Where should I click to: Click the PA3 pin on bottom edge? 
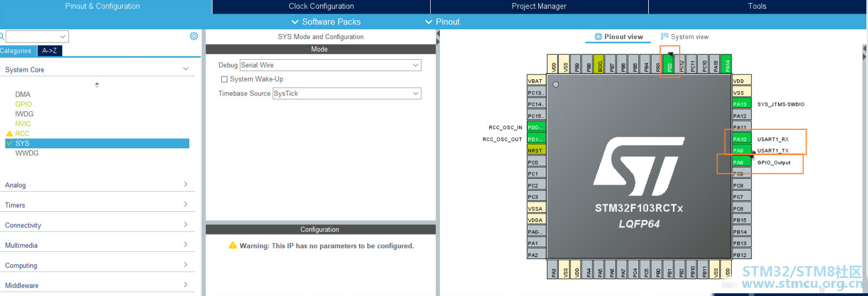point(553,270)
